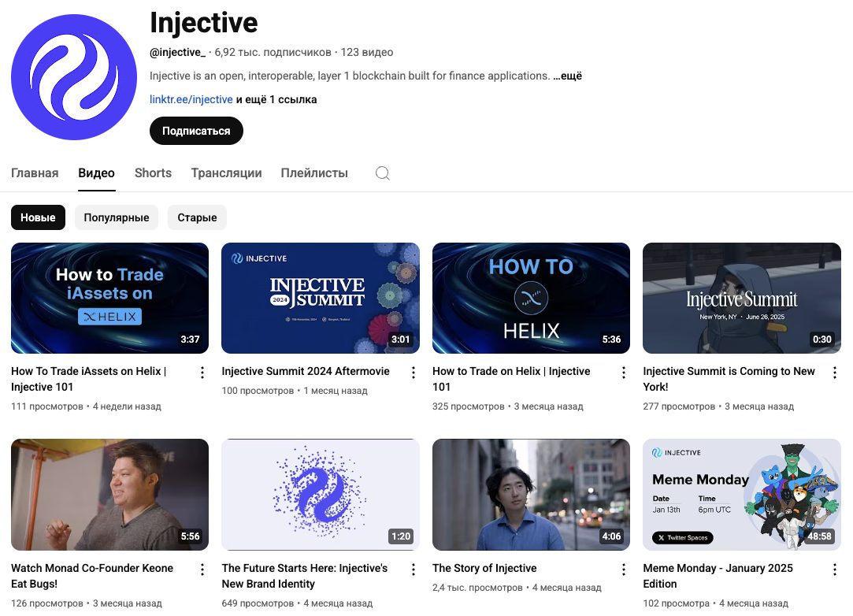
Task: Switch to the Видео tab
Action: click(96, 173)
